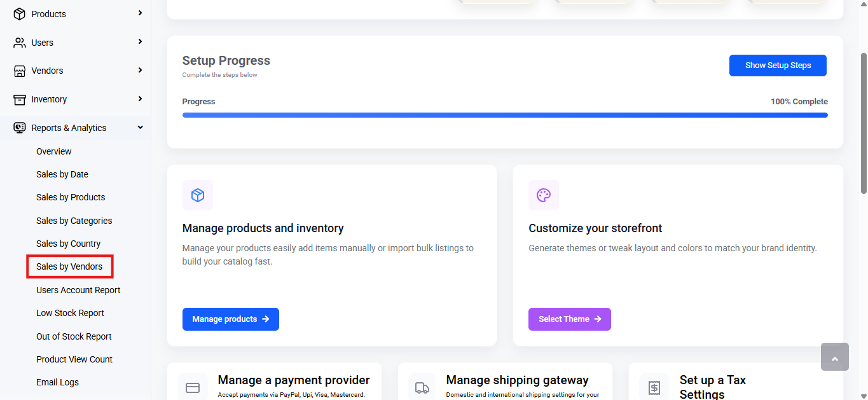The width and height of the screenshot is (868, 400).
Task: Click the Setup Progress bar
Action: pyautogui.click(x=505, y=115)
